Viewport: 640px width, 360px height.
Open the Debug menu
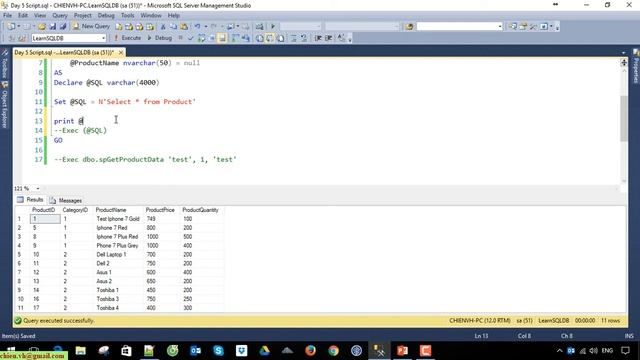click(106, 16)
